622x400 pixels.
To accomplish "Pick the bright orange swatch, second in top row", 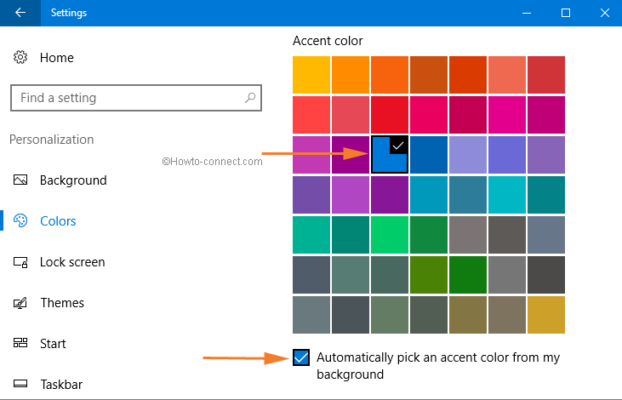I will click(x=350, y=75).
